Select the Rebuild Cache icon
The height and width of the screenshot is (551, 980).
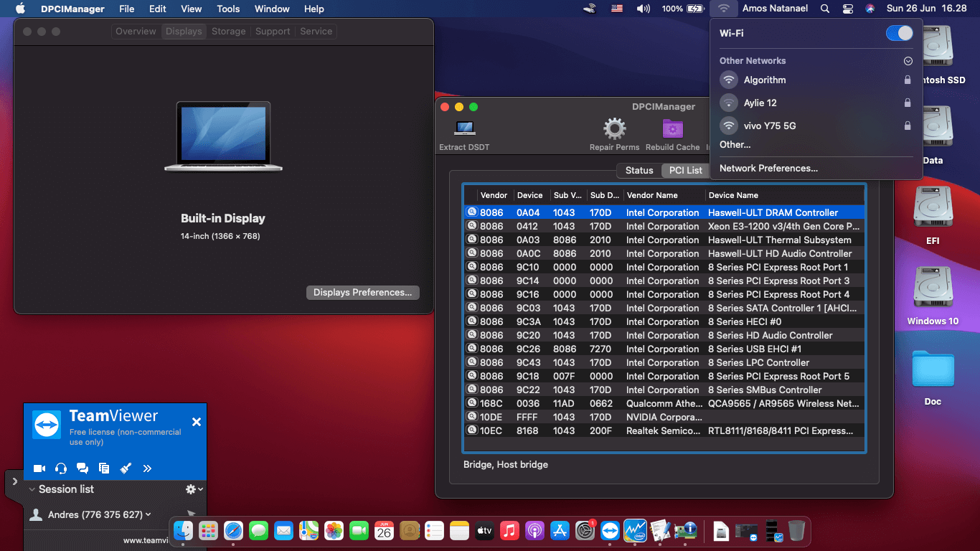(672, 129)
